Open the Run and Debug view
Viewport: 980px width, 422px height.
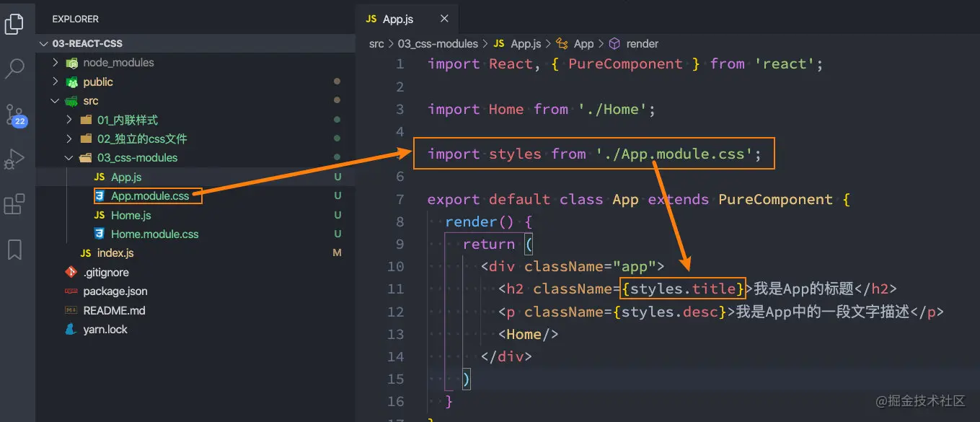(14, 159)
